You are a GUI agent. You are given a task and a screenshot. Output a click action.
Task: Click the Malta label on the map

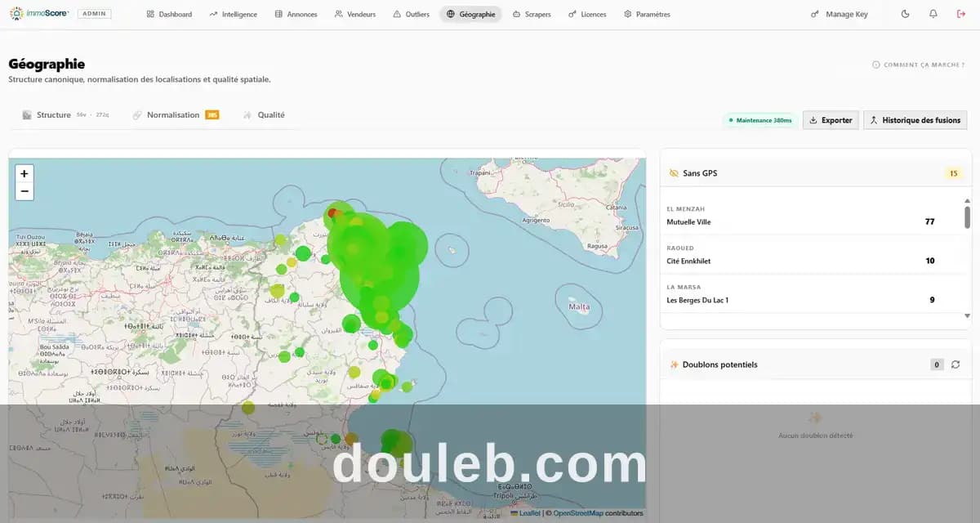(x=579, y=307)
